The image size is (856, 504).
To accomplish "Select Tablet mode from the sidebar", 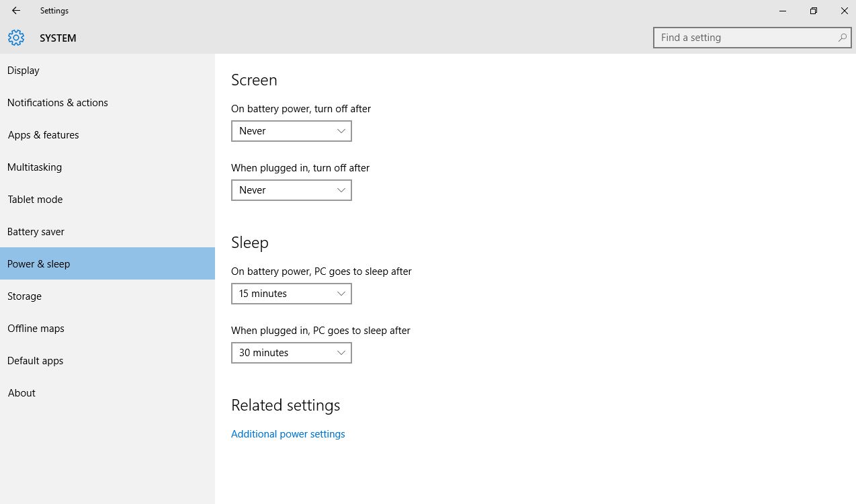I will (x=35, y=199).
